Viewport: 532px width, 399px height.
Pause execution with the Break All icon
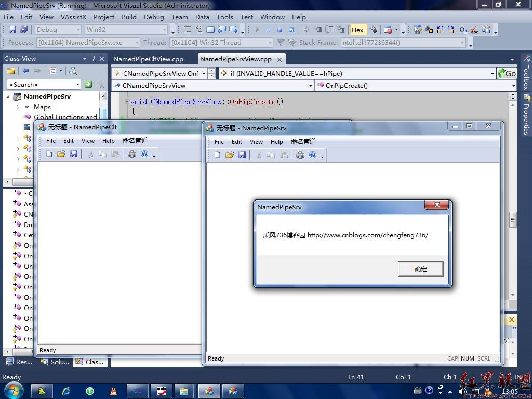pyautogui.click(x=269, y=30)
